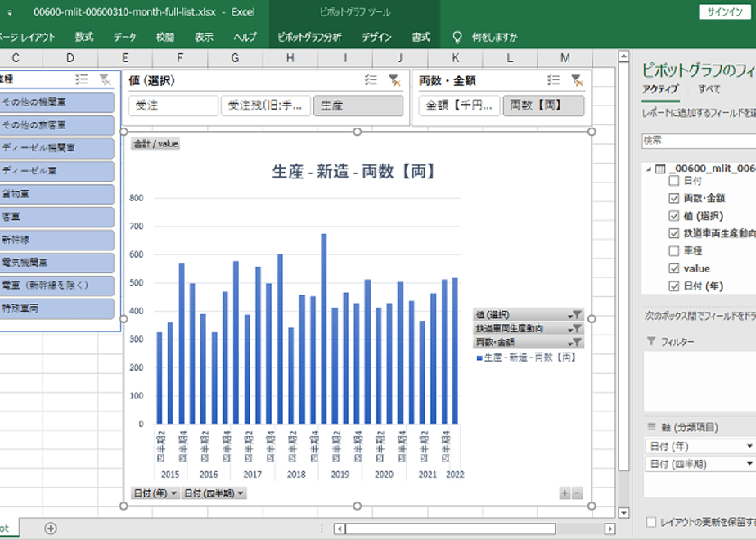Image resolution: width=756 pixels, height=540 pixels.
Task: Collapse the chart fields with minus button
Action: coord(577,493)
